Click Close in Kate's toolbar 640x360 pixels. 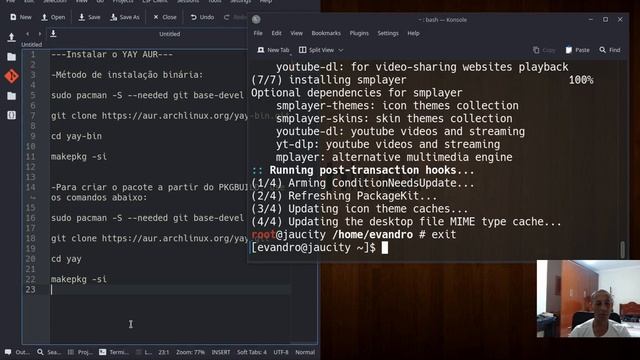[x=164, y=17]
